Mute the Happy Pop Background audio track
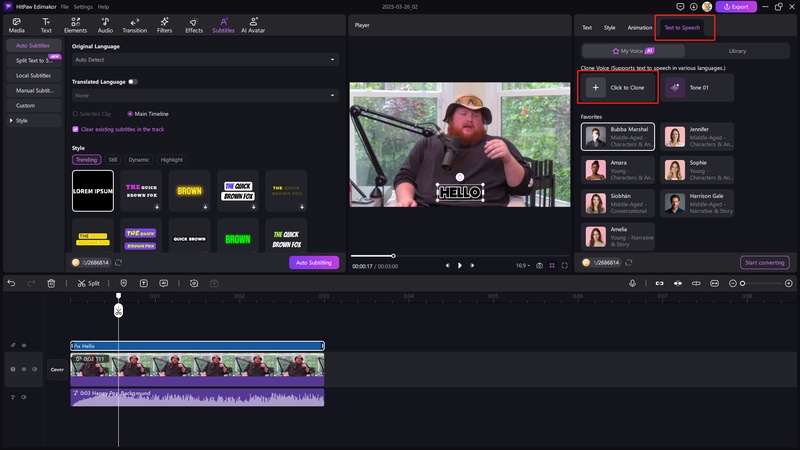This screenshot has height=450, width=800. (23, 397)
